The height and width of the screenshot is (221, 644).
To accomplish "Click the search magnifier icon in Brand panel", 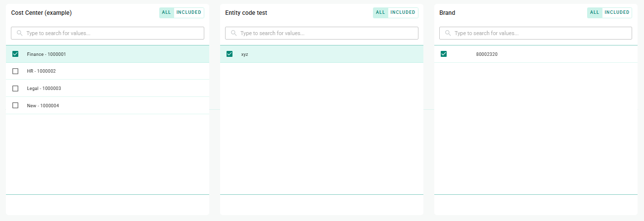I will (448, 33).
